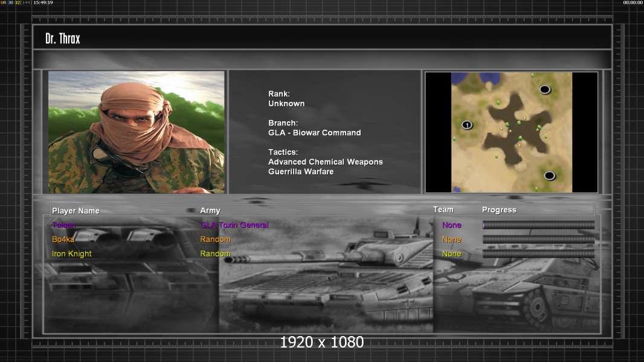The width and height of the screenshot is (644, 362).
Task: Click start position marker numbered 1 on minimap
Action: click(467, 125)
